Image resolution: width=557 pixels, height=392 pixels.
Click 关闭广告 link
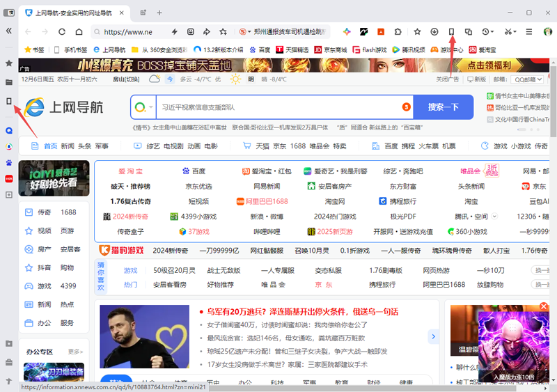448,79
